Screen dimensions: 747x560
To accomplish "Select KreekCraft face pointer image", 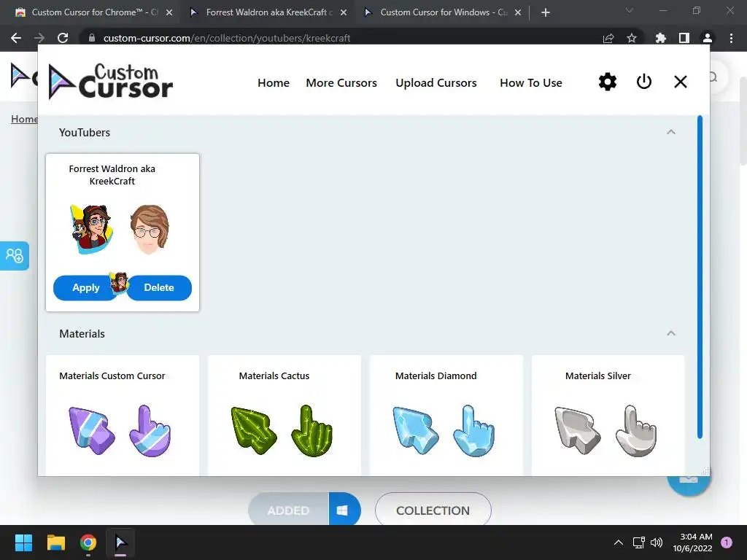I will point(150,229).
